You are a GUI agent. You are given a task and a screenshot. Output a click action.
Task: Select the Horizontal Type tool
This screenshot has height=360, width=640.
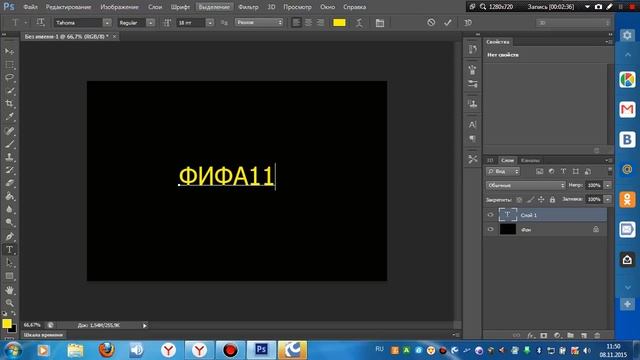(x=9, y=249)
